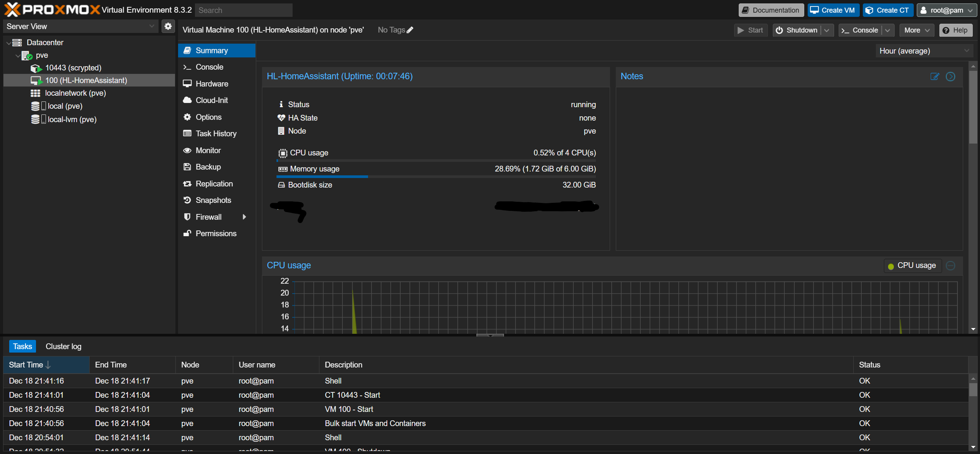This screenshot has height=454, width=980.
Task: Open the root@pam user menu
Action: pyautogui.click(x=947, y=10)
